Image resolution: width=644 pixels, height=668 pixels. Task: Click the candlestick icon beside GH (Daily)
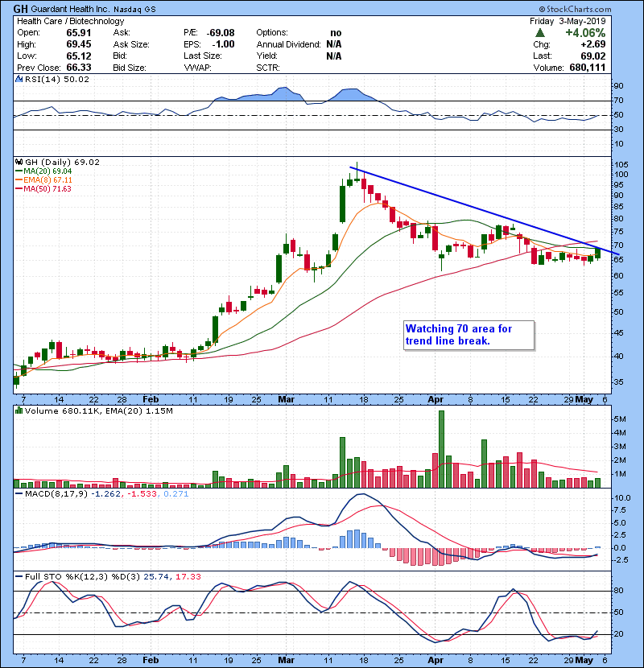click(19, 162)
